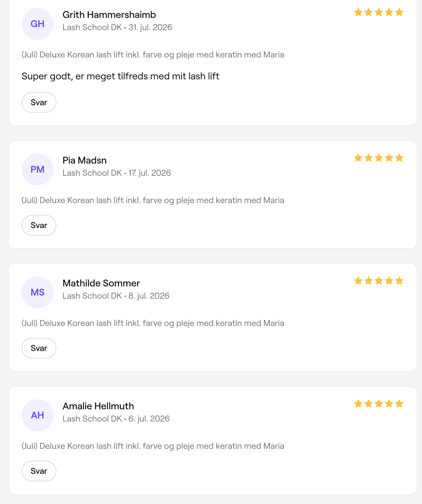
Task: Click the star rating on Mathilde Sommer's review
Action: [379, 281]
